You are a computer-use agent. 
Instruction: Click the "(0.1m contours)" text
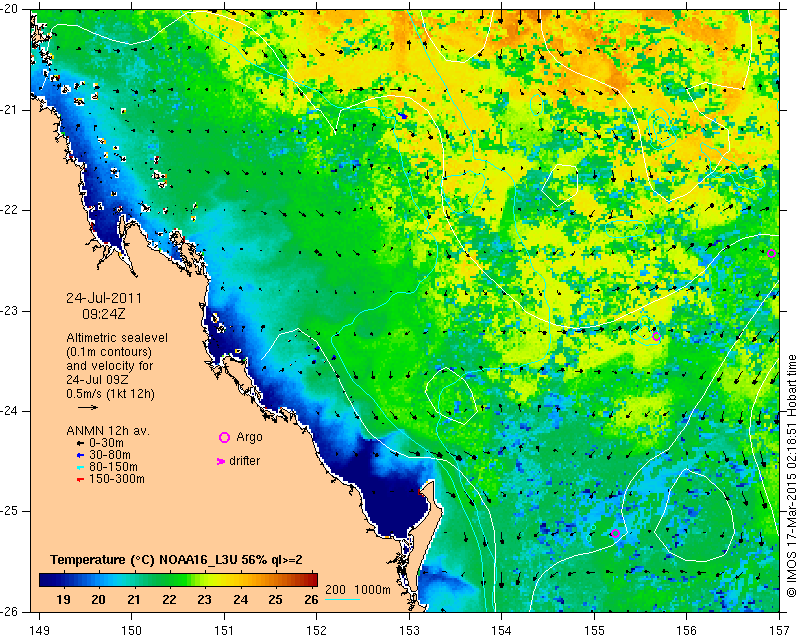point(109,352)
